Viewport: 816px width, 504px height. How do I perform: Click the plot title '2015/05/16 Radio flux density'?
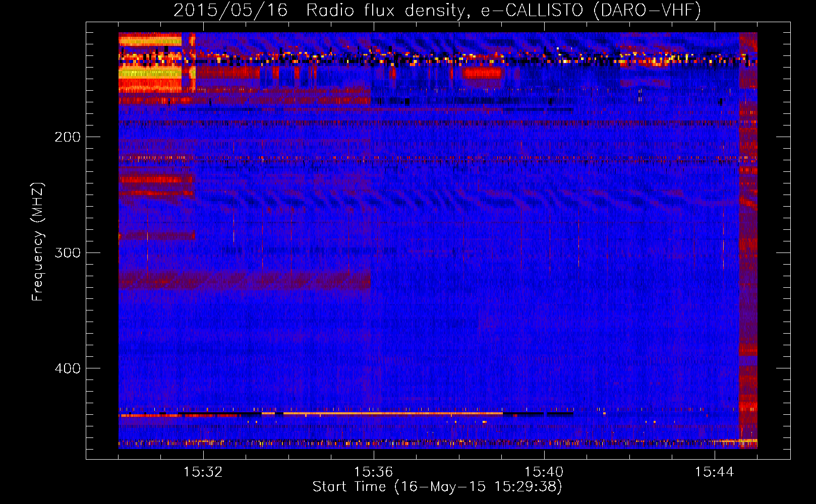point(438,10)
